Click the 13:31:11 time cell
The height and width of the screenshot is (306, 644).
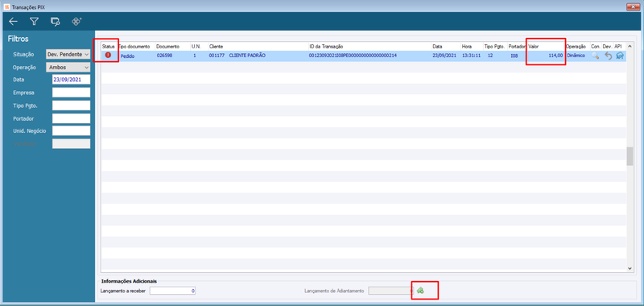coord(472,56)
